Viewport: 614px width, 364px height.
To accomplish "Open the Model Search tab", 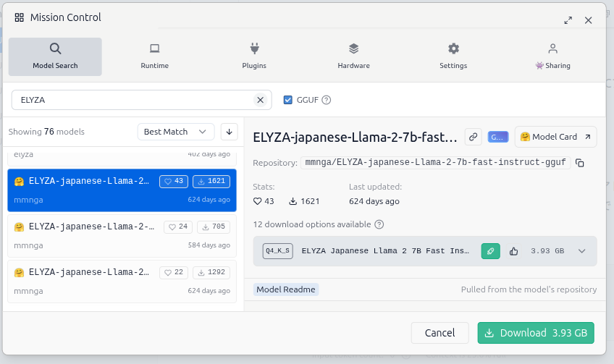I will coord(55,56).
